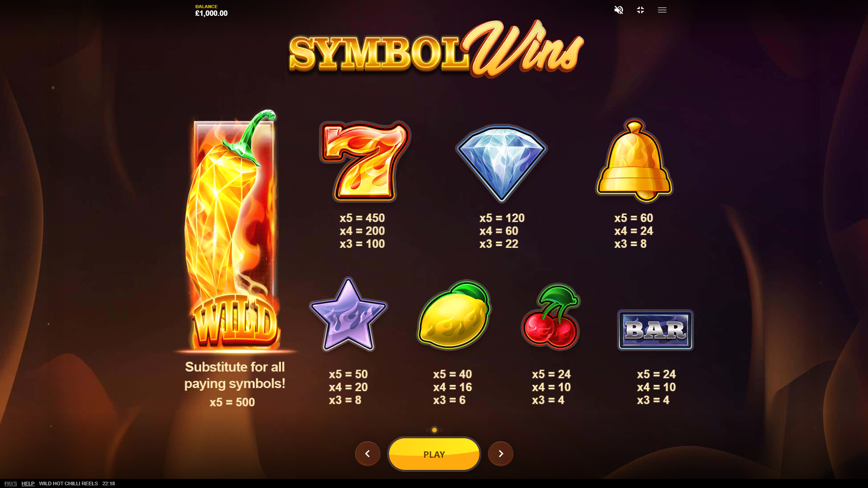Click the yellow PLAY button
Viewport: 868px width, 488px height.
[434, 454]
